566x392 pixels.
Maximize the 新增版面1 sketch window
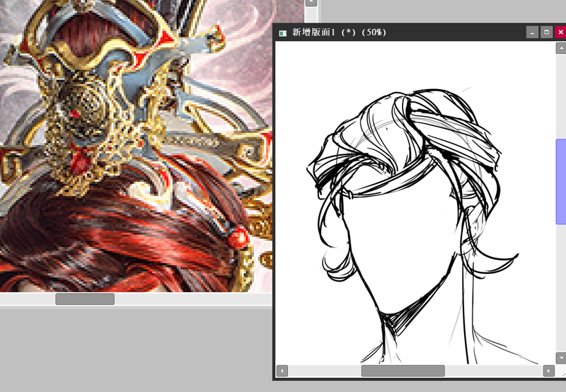coord(546,32)
